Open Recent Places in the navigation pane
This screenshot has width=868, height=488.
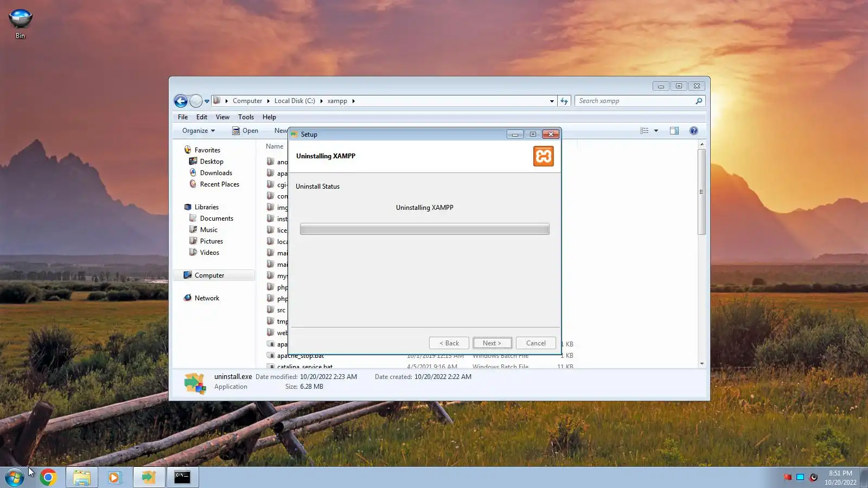tap(219, 184)
